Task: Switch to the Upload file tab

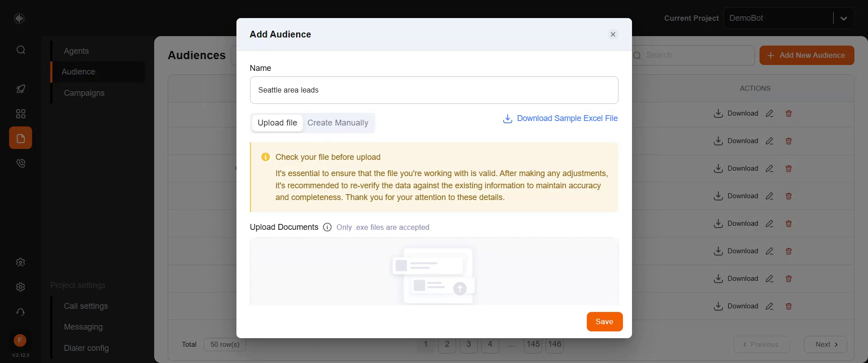Action: [x=277, y=123]
